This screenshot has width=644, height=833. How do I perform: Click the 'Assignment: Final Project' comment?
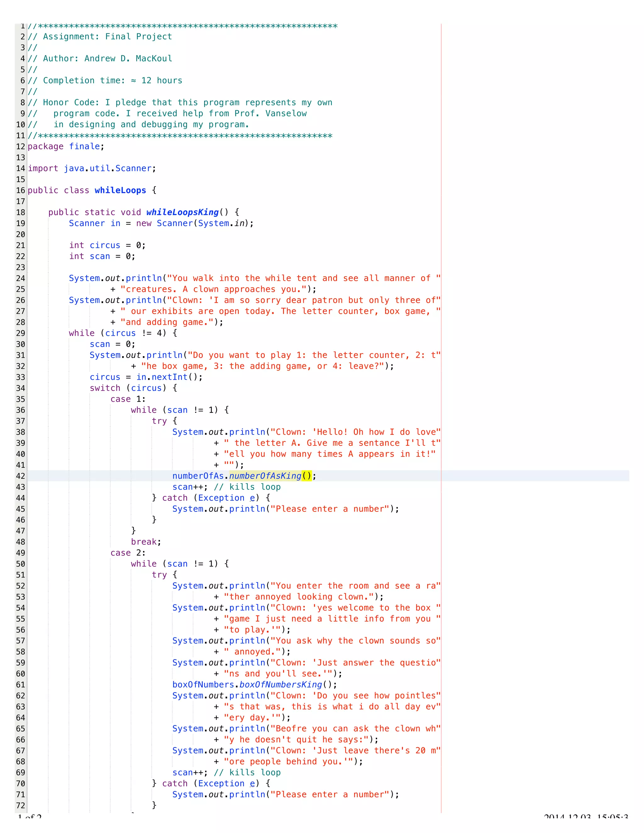click(x=100, y=36)
